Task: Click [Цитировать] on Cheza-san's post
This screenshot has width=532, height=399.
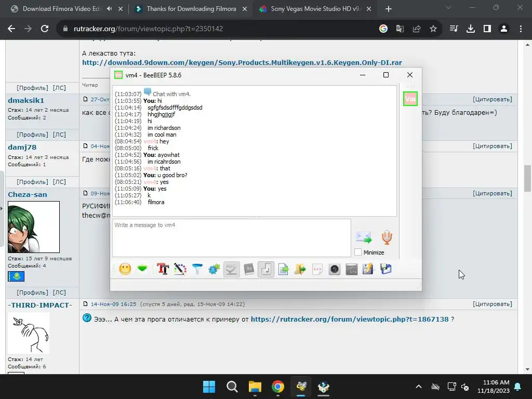Action: 493,193
